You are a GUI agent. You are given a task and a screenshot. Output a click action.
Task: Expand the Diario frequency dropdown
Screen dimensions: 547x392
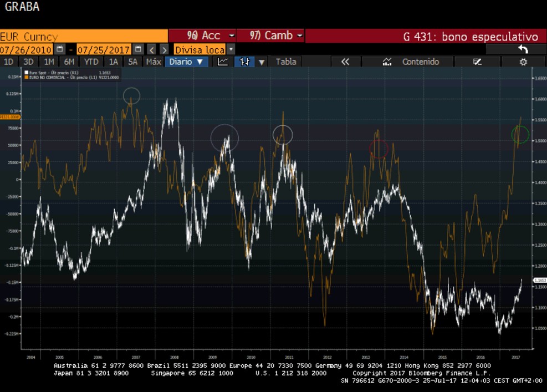(x=187, y=62)
